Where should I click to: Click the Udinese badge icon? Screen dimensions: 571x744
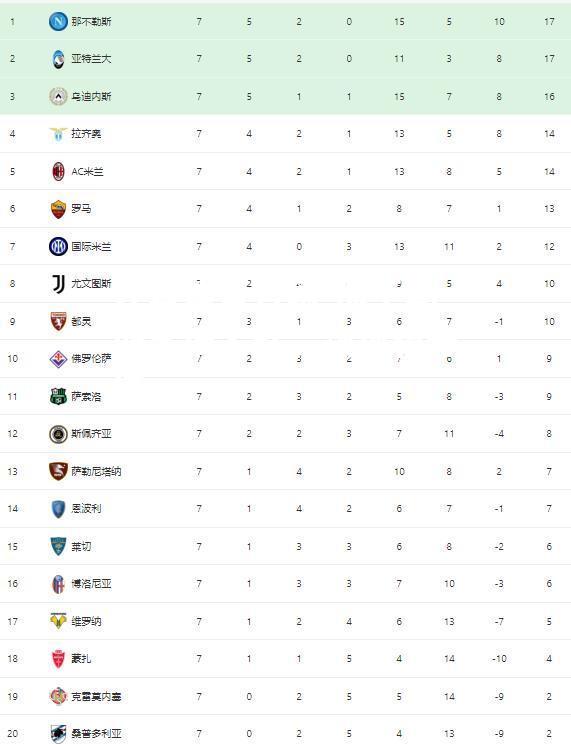click(x=58, y=96)
